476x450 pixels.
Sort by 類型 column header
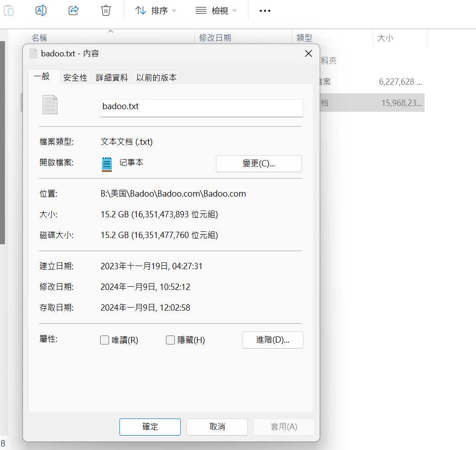pyautogui.click(x=304, y=38)
